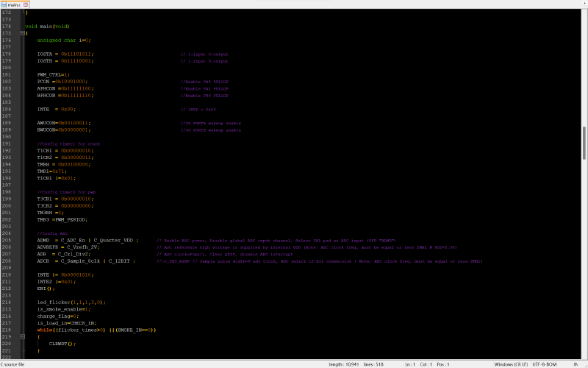Click the 'unsigned char i=0;' line
Viewport: 588px width, 368px height.
[64, 40]
